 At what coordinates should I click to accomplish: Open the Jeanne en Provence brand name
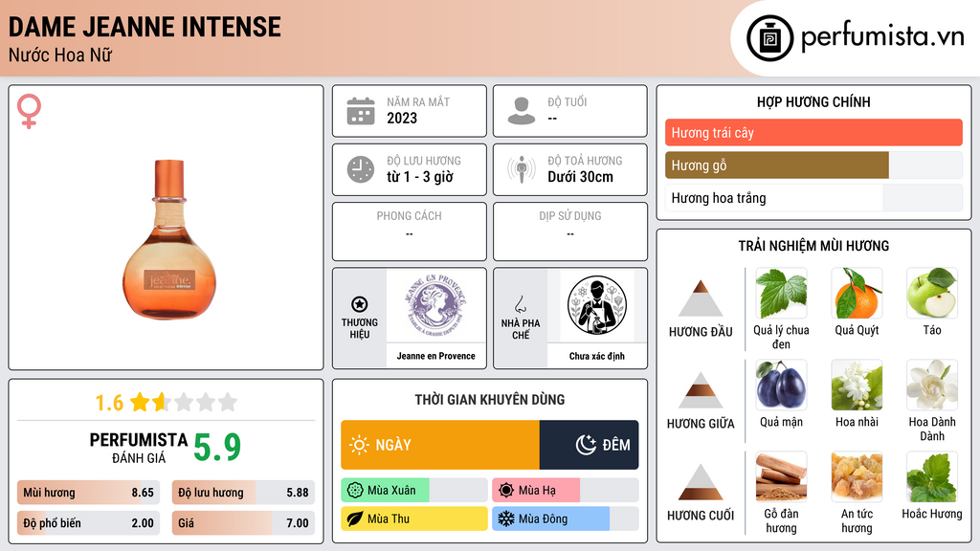[435, 356]
